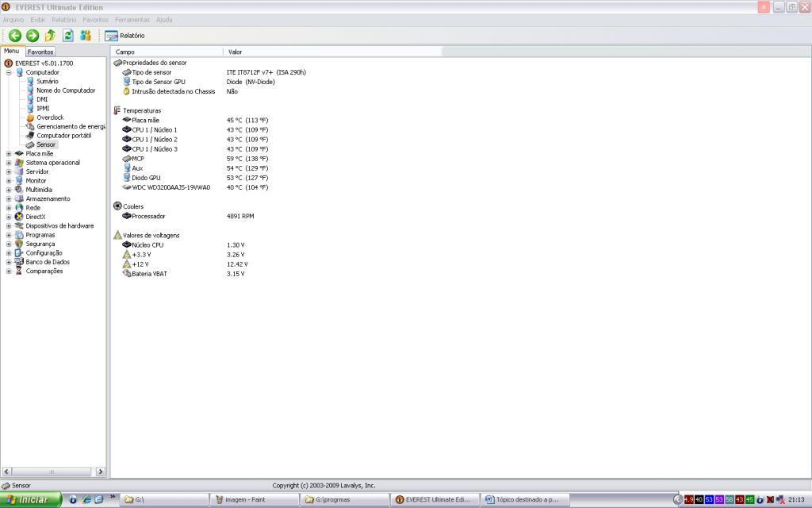Select the WDC WD3200AAJS-19VWA0 disk row

click(x=195, y=187)
